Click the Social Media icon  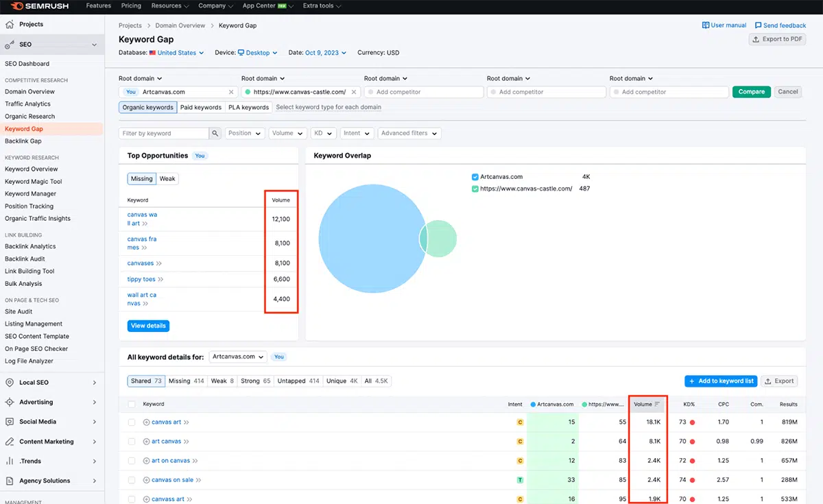(x=10, y=422)
